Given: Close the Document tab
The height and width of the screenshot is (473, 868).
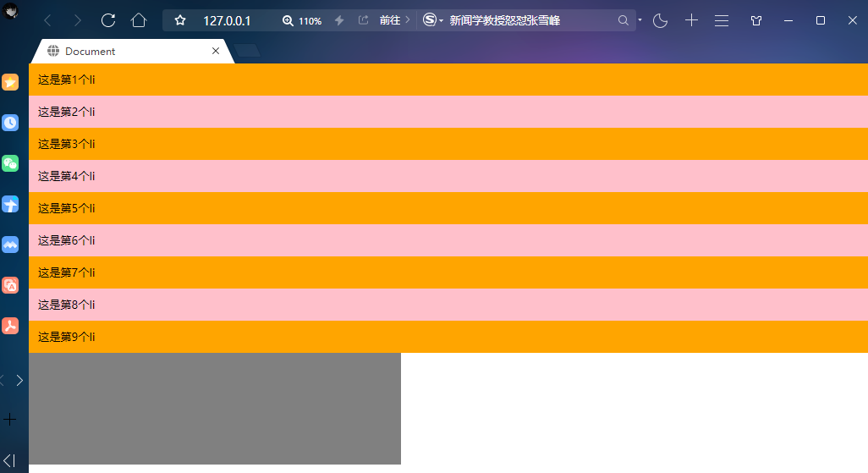Looking at the screenshot, I should [216, 51].
